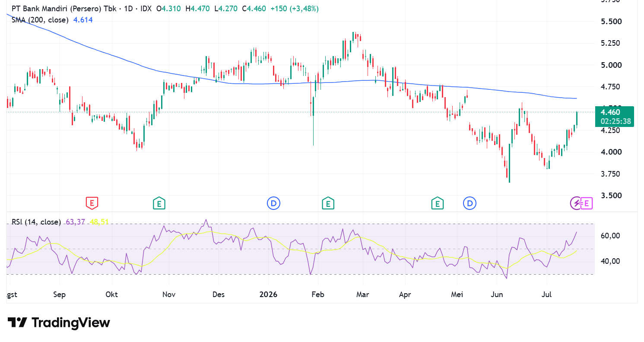Select the RSI (14, close) indicator legend

point(36,222)
